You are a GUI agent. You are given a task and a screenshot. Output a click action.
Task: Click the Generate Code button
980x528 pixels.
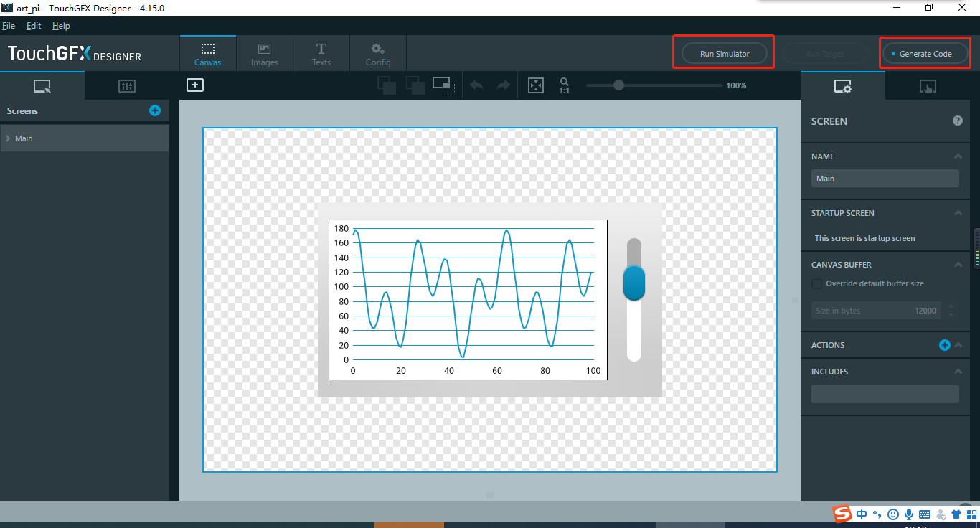coord(925,54)
